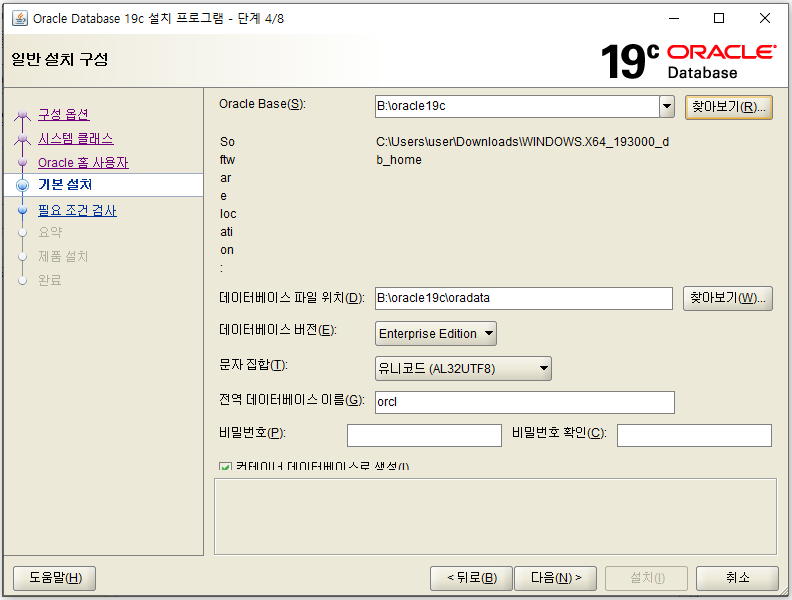The image size is (792, 600).
Task: Focus the 비밀번호 확인(C) field
Action: [x=694, y=435]
